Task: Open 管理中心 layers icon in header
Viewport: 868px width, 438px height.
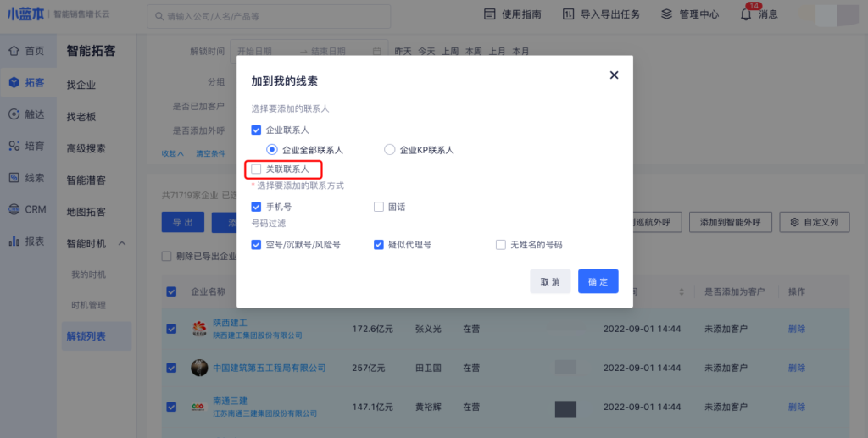Action: 666,14
